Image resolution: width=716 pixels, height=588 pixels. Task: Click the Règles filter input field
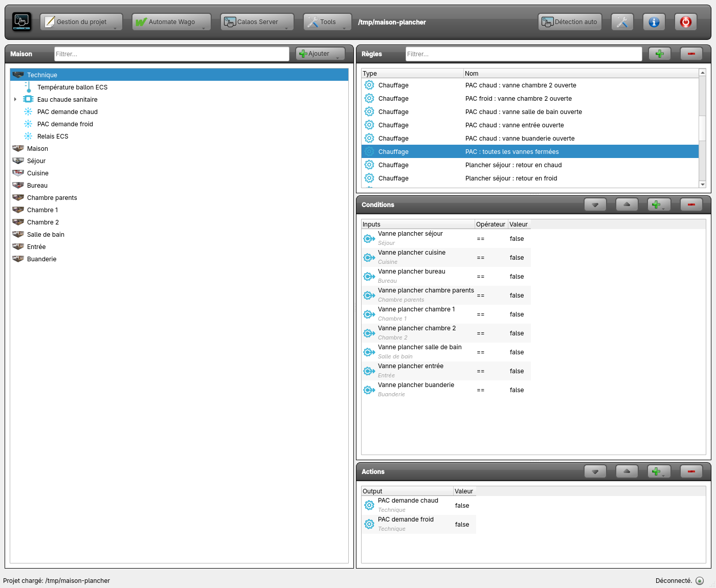pos(524,54)
